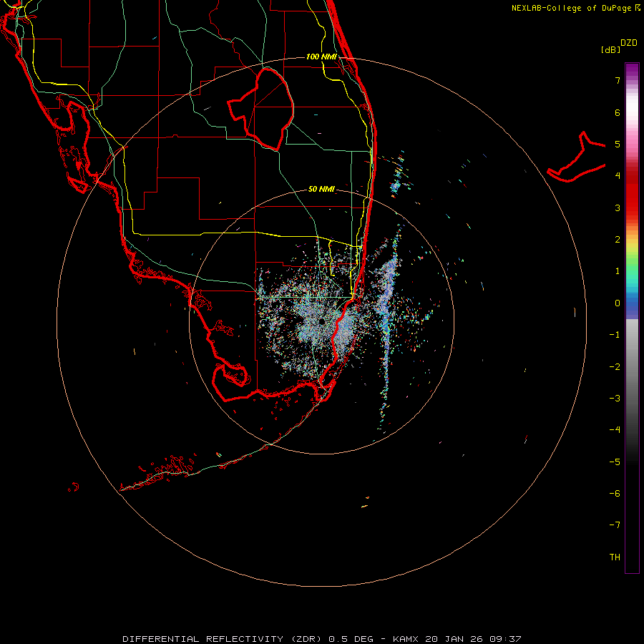644x644 pixels.
Task: Click the 4 value on the colorbar scale
Action: point(618,176)
